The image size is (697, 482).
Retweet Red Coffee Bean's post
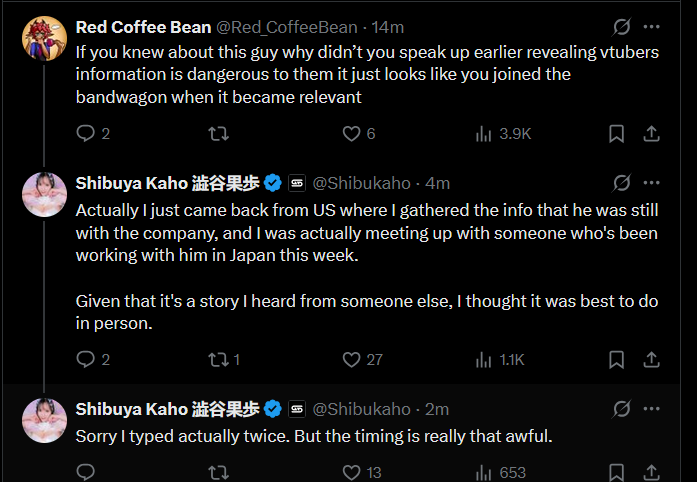click(x=219, y=133)
